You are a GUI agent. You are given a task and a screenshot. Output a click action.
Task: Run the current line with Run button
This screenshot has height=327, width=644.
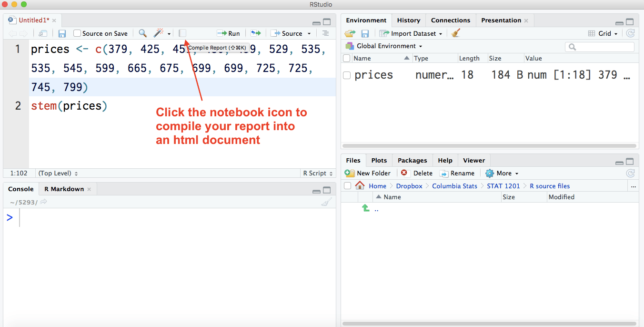(229, 33)
